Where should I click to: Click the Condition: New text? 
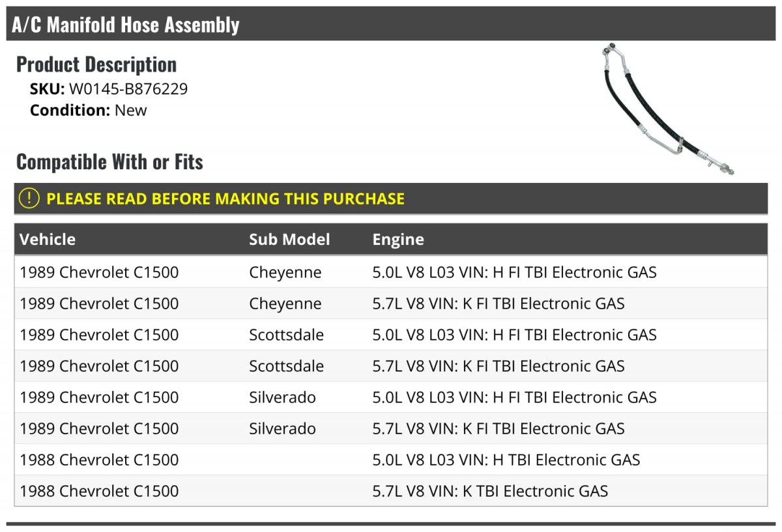point(89,110)
